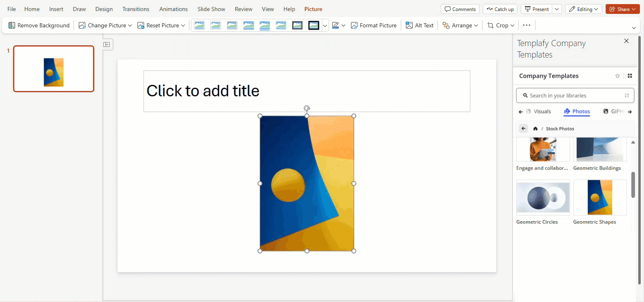Click the picture rotate handle
Screen dimensions: 644x302
[307, 108]
